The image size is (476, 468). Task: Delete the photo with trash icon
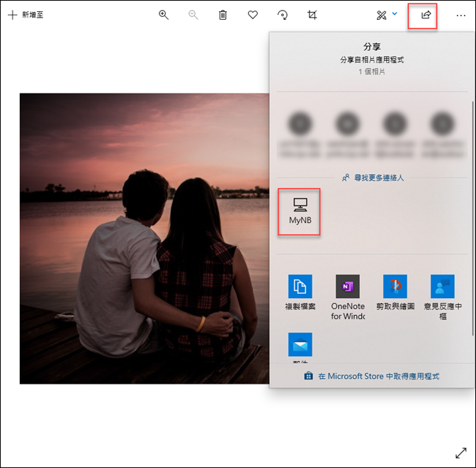(x=223, y=15)
